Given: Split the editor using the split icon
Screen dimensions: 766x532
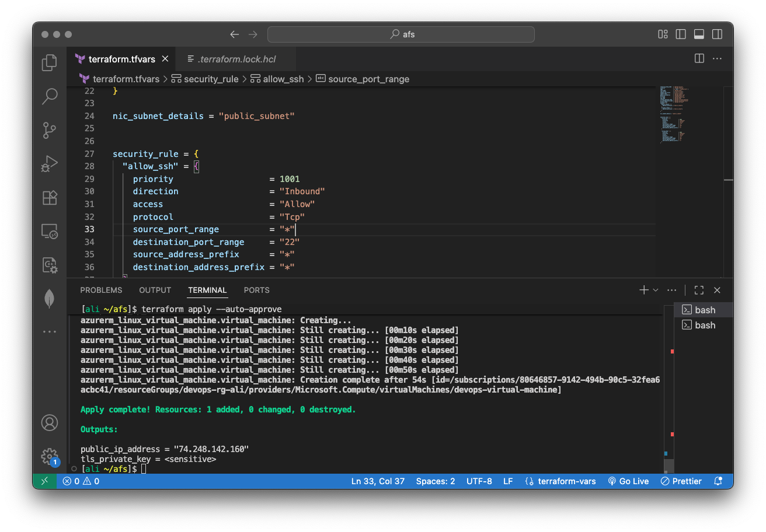Looking at the screenshot, I should [x=699, y=58].
